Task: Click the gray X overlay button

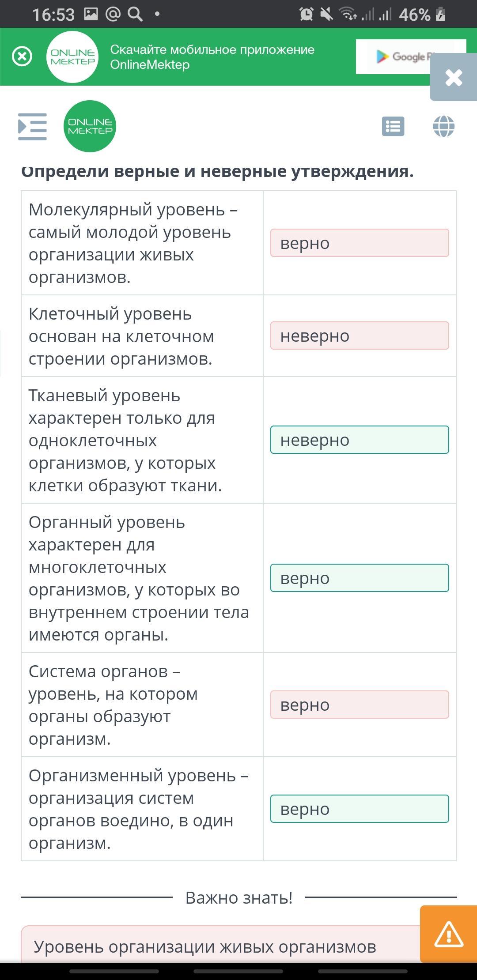Action: point(454,78)
